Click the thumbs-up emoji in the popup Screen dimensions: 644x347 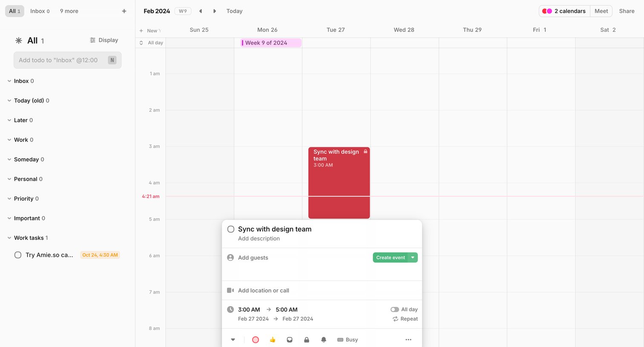273,340
